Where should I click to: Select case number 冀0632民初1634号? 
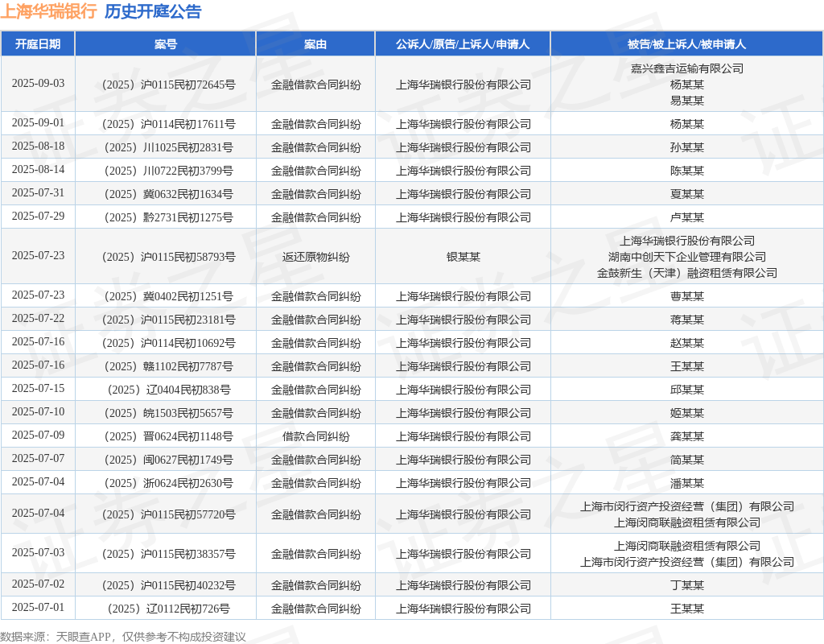[x=169, y=194]
